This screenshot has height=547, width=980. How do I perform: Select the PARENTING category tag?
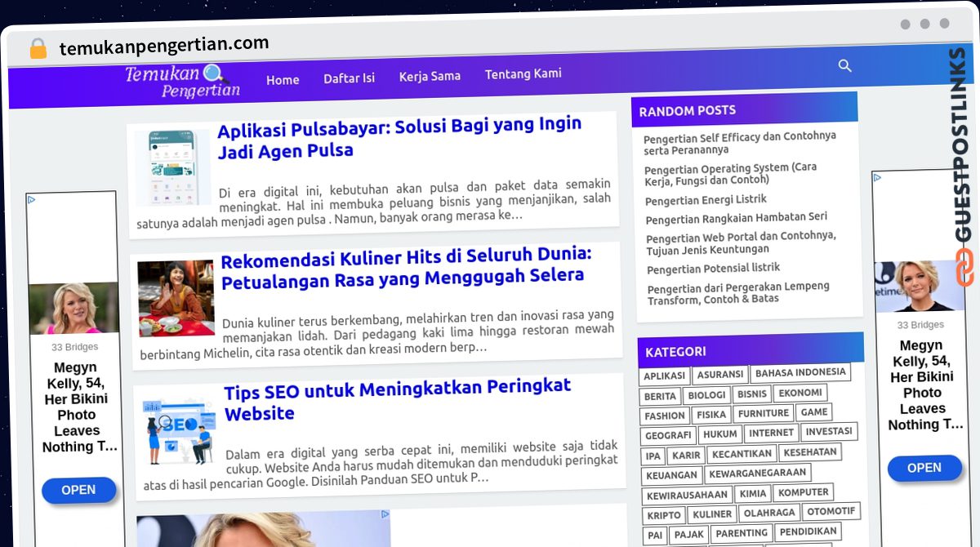pyautogui.click(x=742, y=533)
